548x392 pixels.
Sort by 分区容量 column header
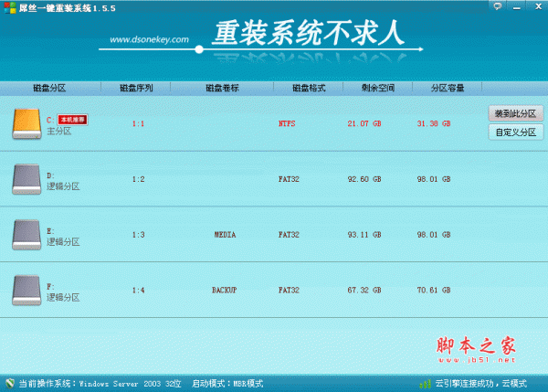click(448, 88)
